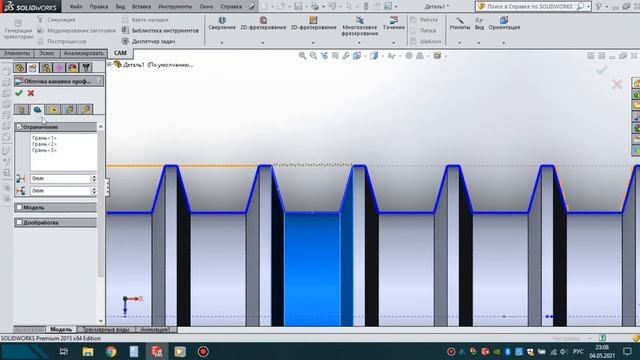Enable the Дообработка checkbox
Image resolution: width=640 pixels, height=360 pixels.
[x=19, y=222]
